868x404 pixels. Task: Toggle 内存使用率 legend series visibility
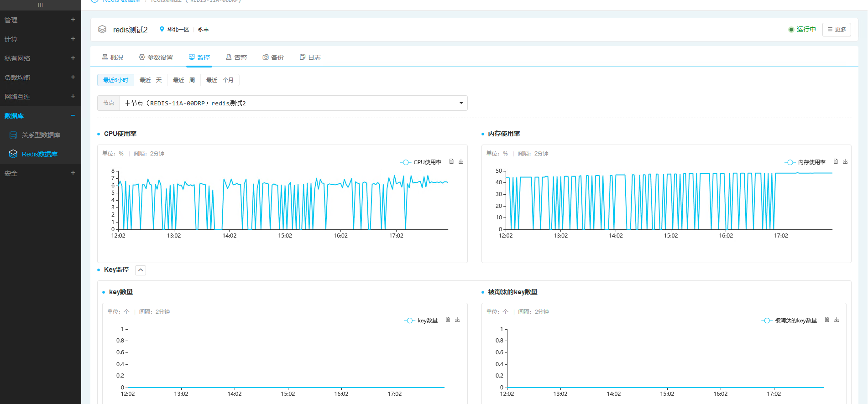pos(805,162)
